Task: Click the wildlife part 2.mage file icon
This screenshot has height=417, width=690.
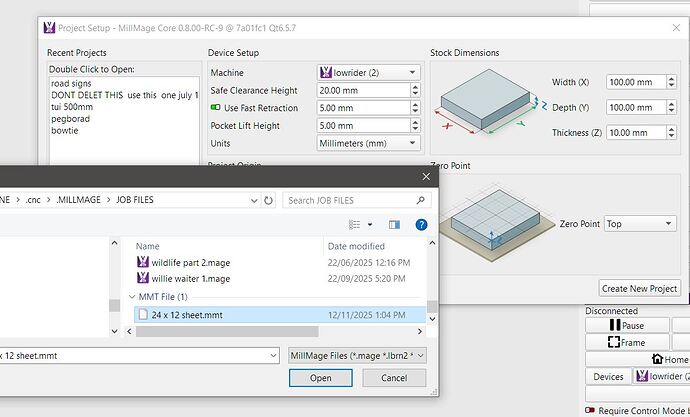Action: [x=142, y=262]
